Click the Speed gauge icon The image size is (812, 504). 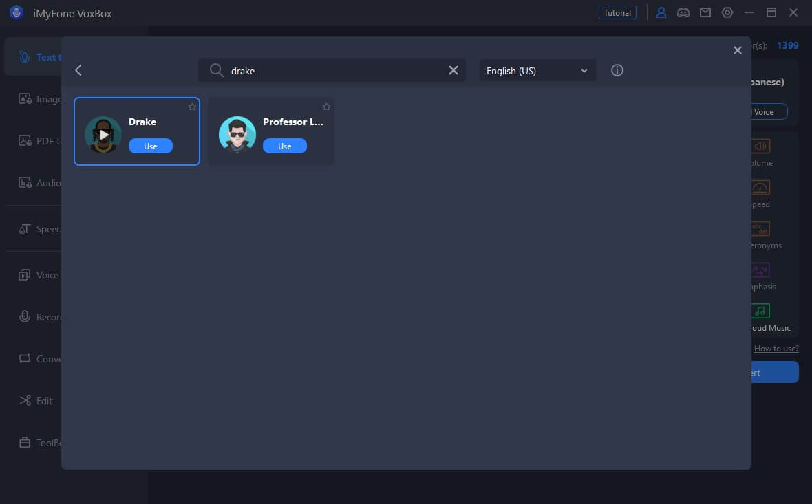760,187
